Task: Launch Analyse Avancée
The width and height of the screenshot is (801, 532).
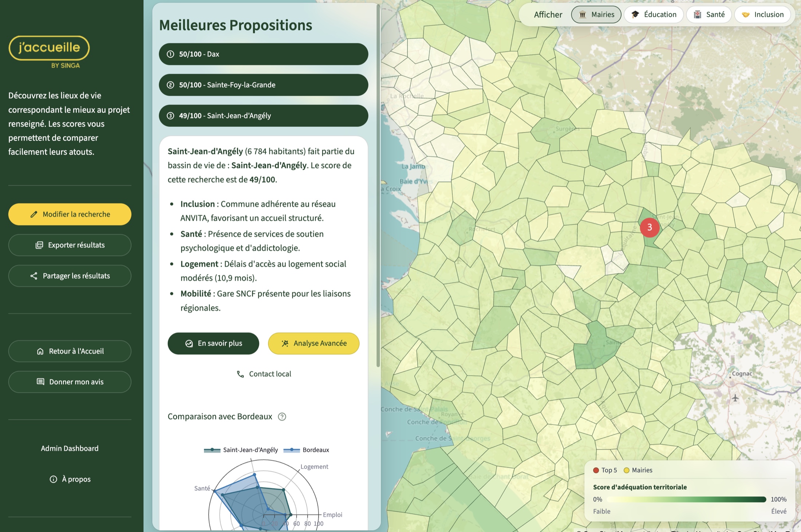Action: click(x=314, y=343)
